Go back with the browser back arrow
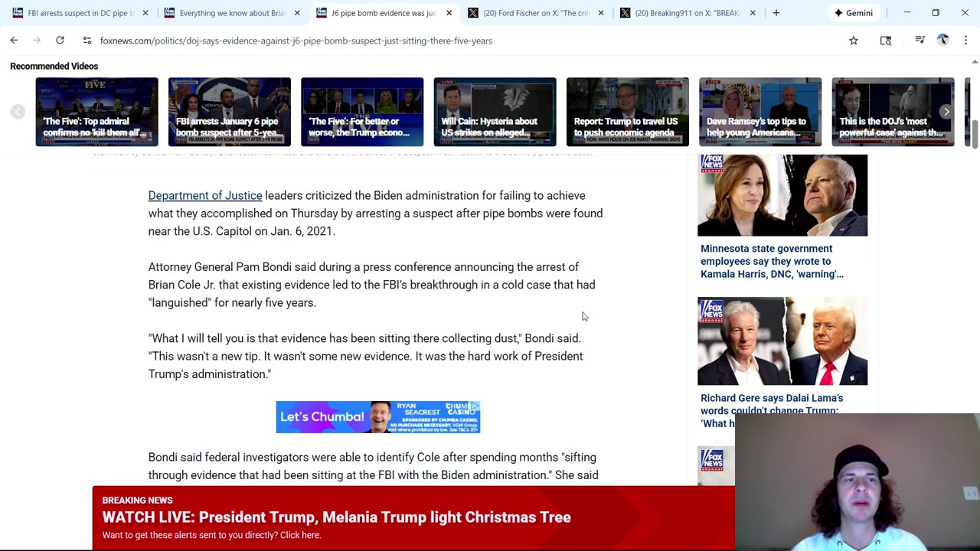The width and height of the screenshot is (980, 551). (x=14, y=41)
